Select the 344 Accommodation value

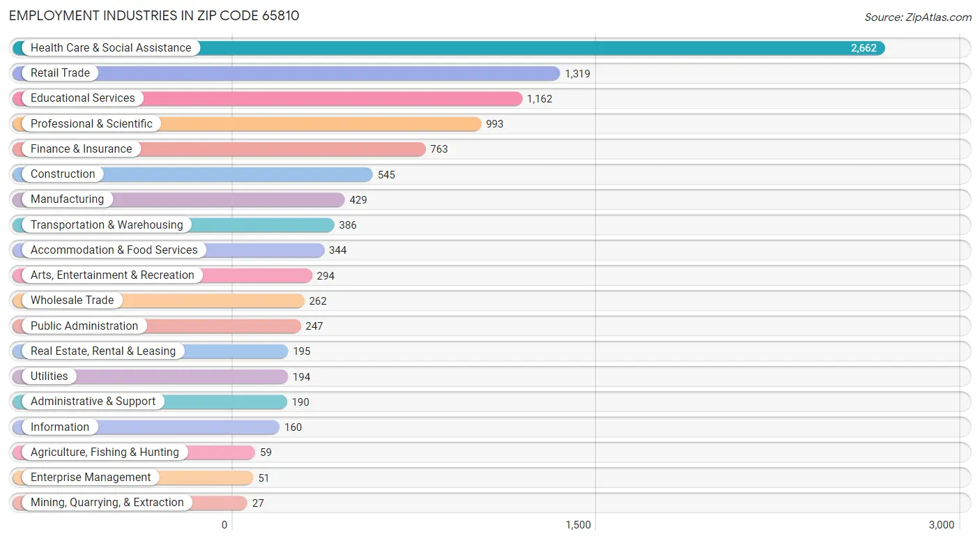point(338,250)
